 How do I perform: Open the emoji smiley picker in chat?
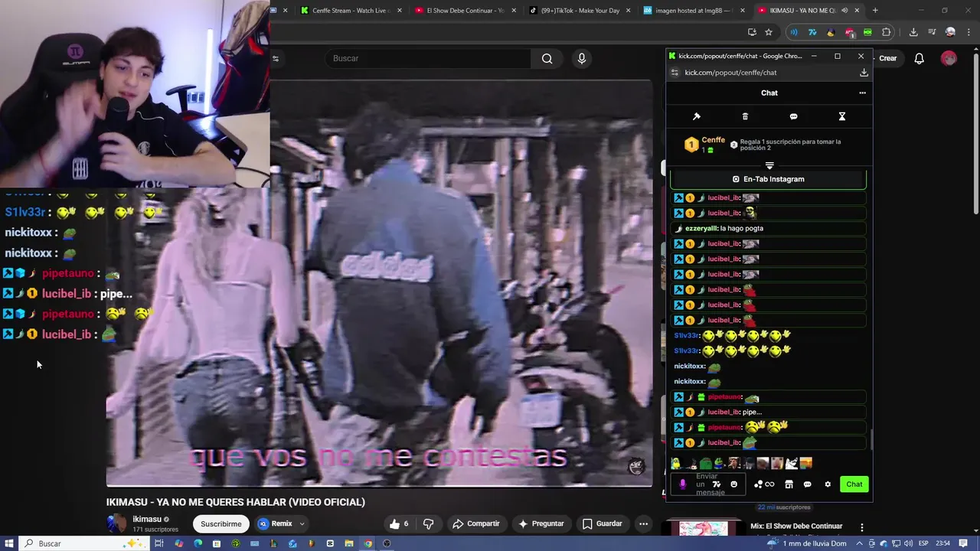point(733,484)
